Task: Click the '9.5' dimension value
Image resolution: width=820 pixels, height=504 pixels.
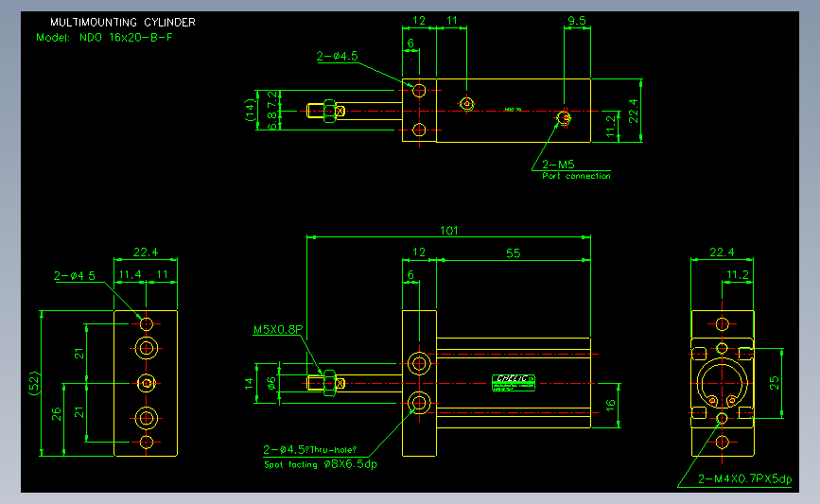Action: click(x=577, y=21)
